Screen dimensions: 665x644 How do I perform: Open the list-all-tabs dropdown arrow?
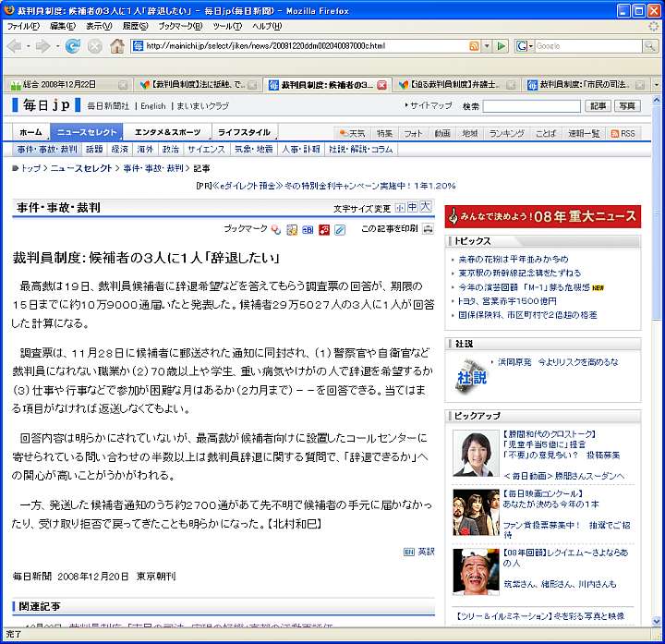tap(656, 84)
